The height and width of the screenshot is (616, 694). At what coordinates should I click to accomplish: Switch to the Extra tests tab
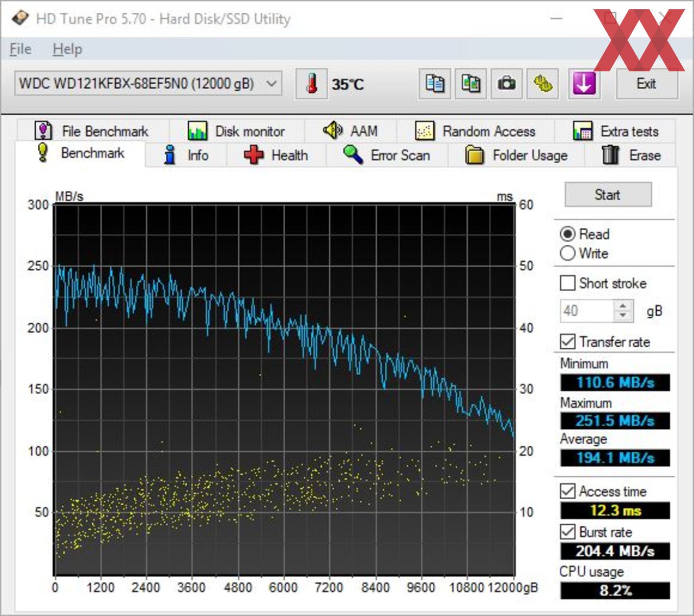point(615,131)
